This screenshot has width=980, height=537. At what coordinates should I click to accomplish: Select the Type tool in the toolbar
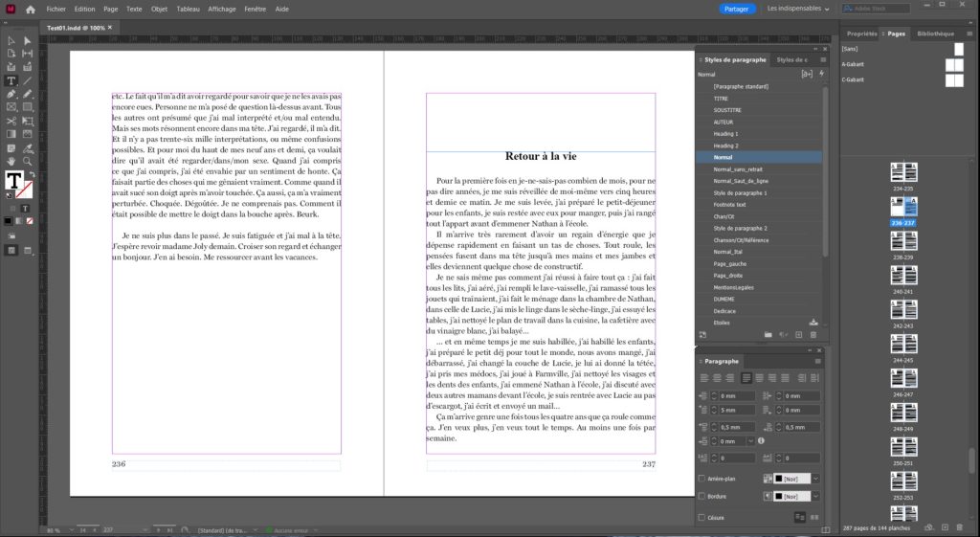[x=11, y=80]
